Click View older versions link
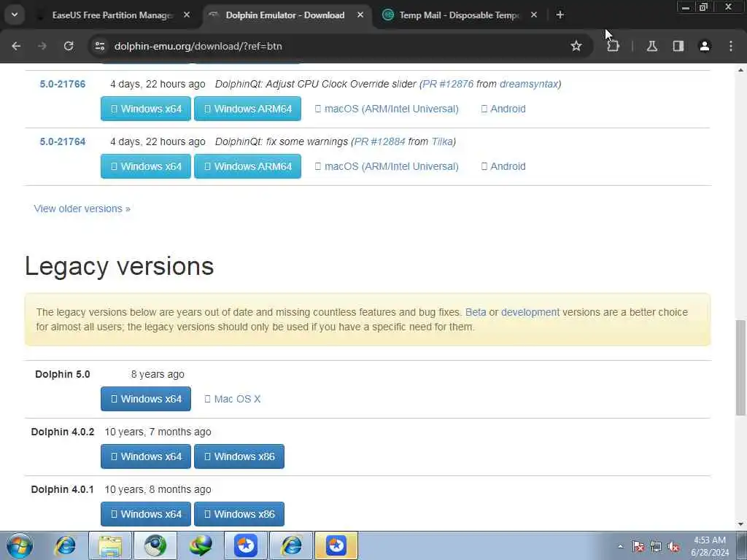The height and width of the screenshot is (560, 747). pyautogui.click(x=82, y=209)
